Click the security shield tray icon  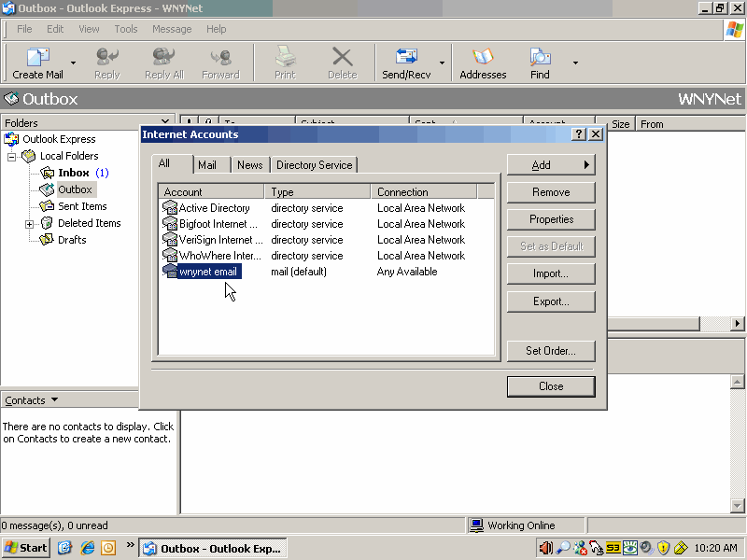[x=664, y=548]
